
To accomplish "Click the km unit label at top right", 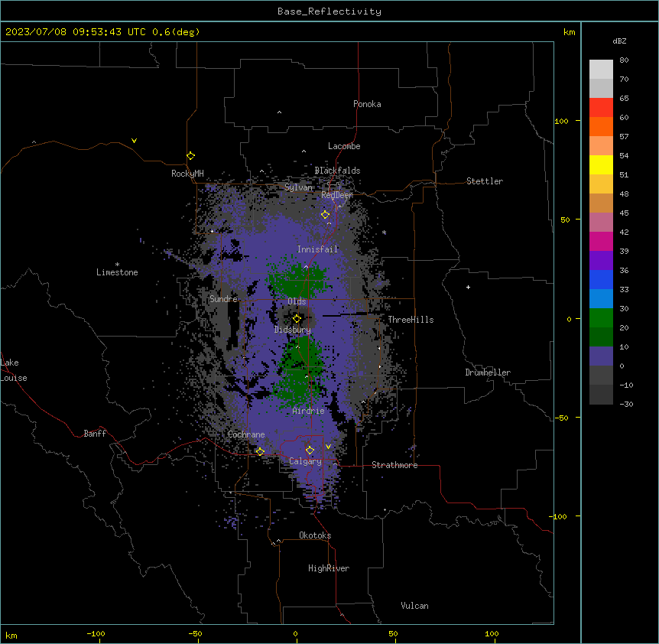I will coord(569,32).
